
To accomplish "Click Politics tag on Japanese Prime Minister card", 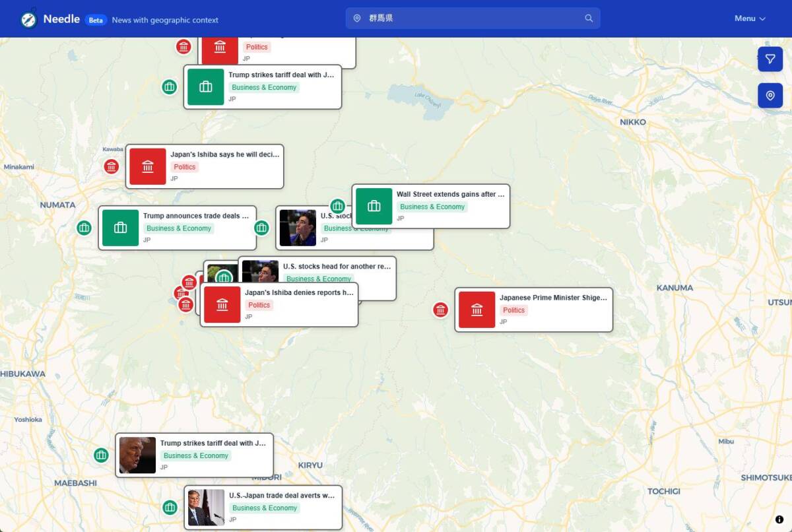I will click(x=513, y=310).
